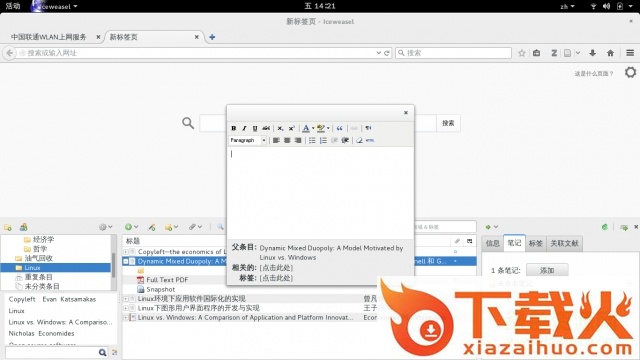The height and width of the screenshot is (360, 640).
Task: Switch to 中国联通WLAN上网服务 browser tab
Action: (x=49, y=37)
